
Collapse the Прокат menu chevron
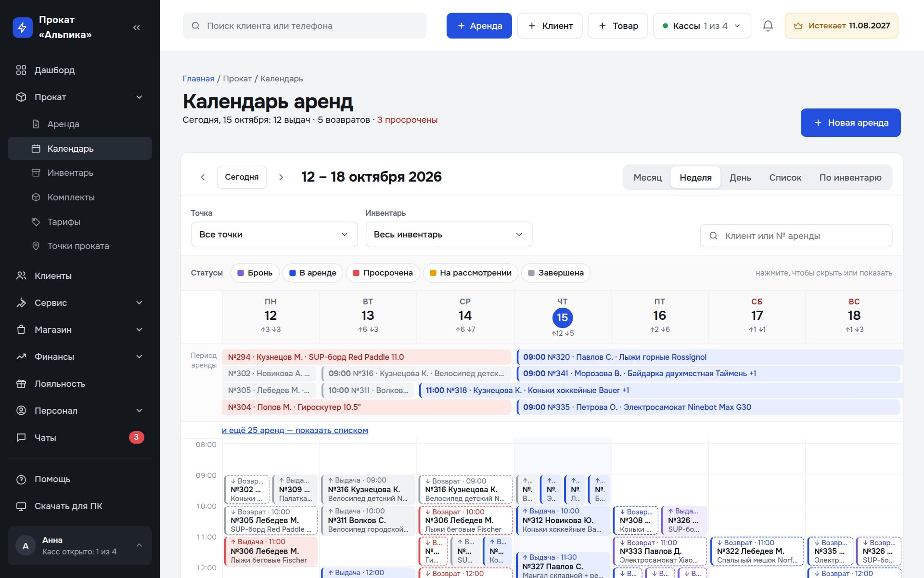[139, 97]
